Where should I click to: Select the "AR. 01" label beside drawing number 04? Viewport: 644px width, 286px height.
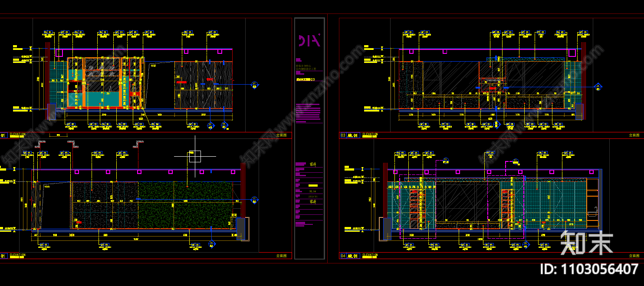tap(353, 256)
